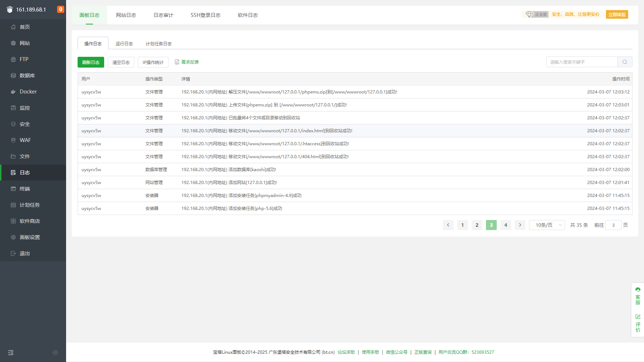Screen dimensions: 644x362
Task: Click the orange notification badge
Action: click(61, 9)
